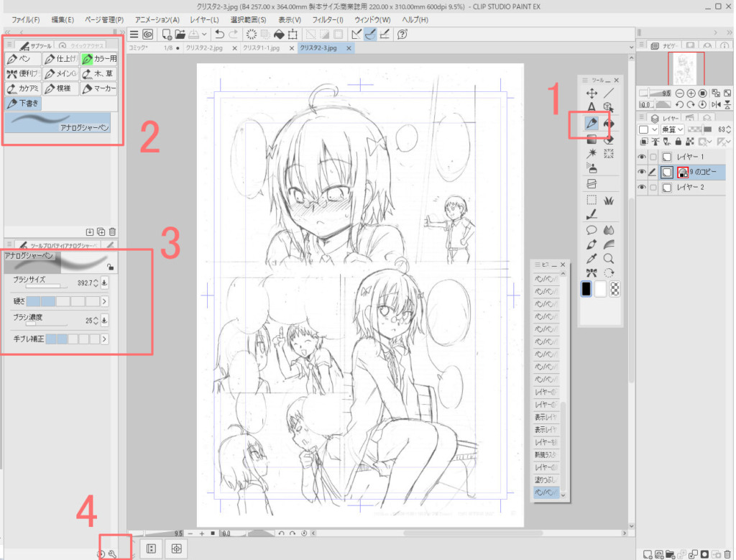Select black main color swatch

586,289
